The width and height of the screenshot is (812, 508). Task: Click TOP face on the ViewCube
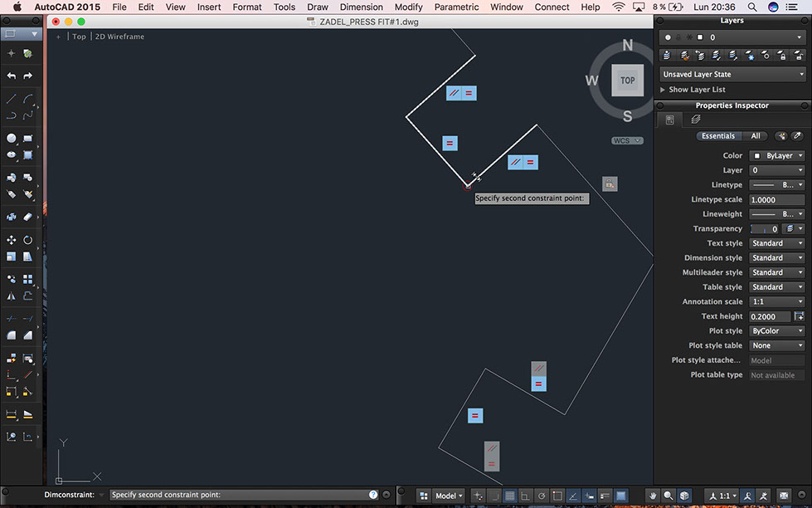coord(627,81)
